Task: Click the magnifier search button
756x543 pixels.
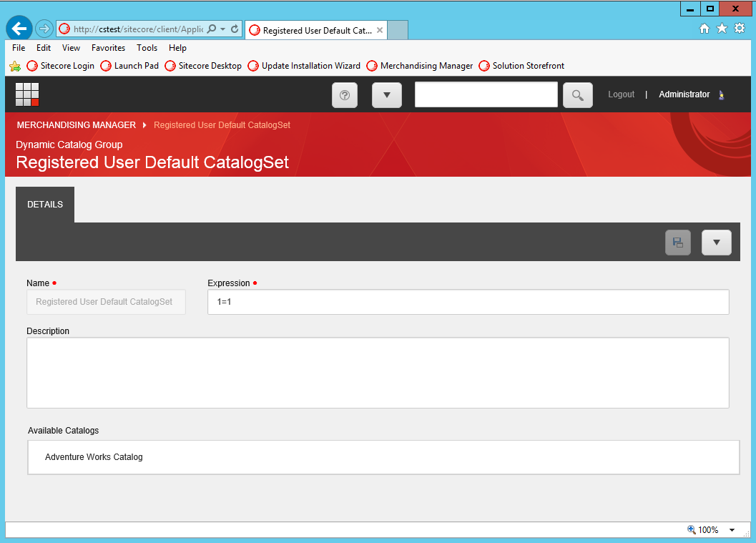Action: (x=577, y=95)
